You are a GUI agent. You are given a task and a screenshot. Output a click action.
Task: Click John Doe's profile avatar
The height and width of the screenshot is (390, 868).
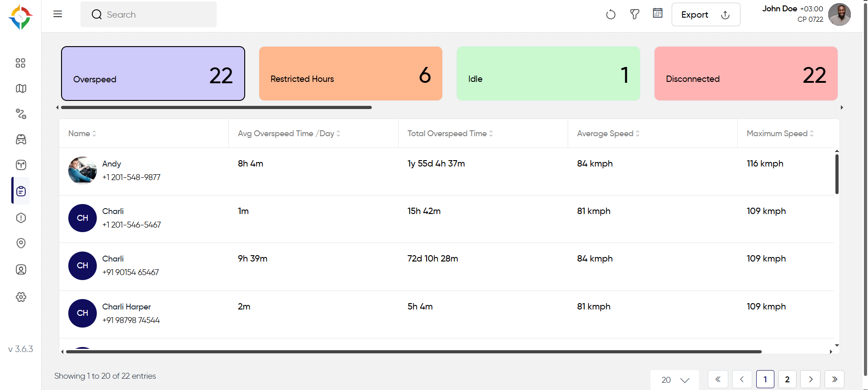tap(840, 14)
